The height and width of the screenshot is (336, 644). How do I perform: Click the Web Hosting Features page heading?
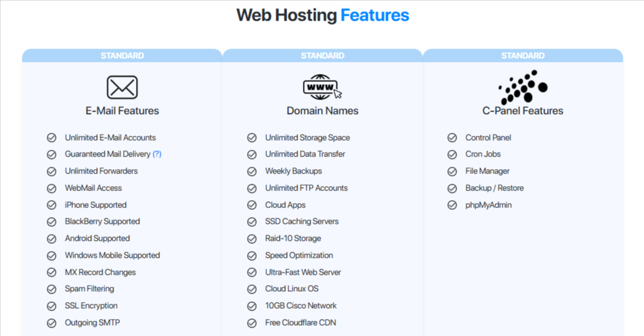pyautogui.click(x=322, y=15)
